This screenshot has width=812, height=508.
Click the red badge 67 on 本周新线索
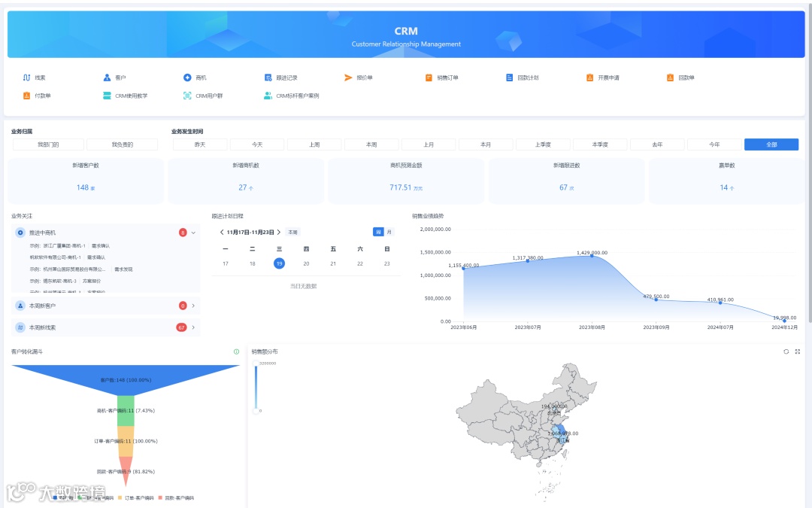coord(181,327)
